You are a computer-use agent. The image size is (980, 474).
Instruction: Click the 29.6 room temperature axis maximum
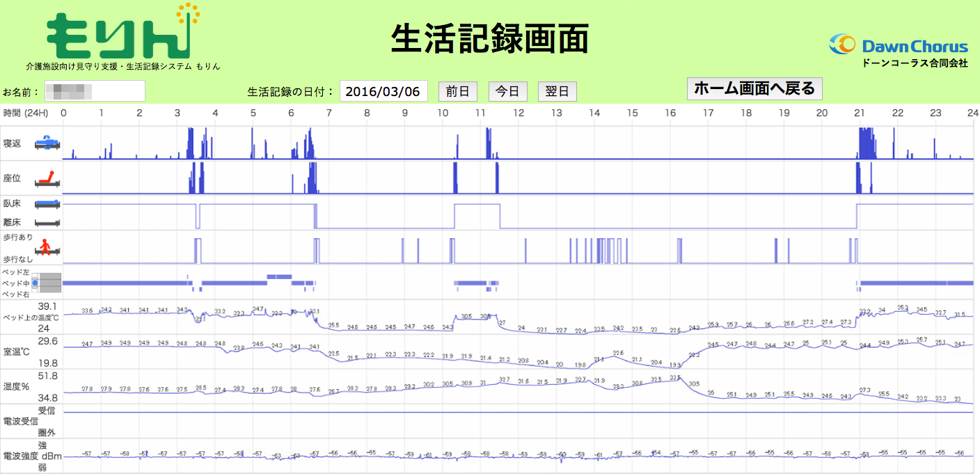tap(47, 341)
